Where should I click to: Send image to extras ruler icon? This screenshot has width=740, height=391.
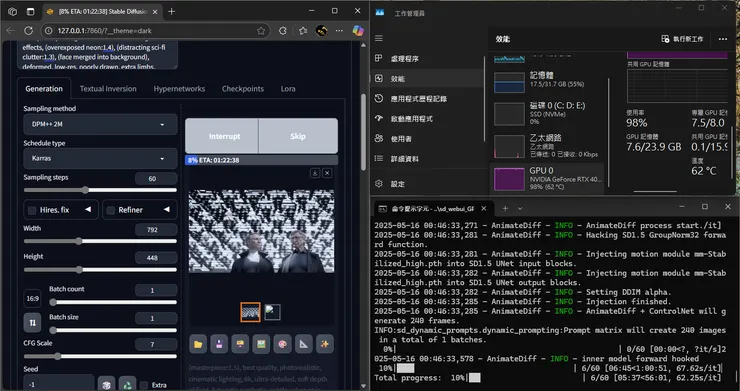(x=303, y=344)
